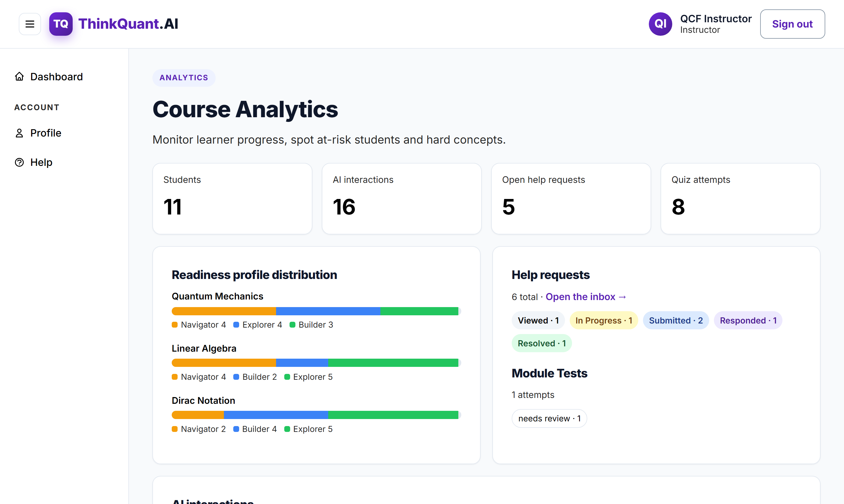Viewport: 844px width, 504px height.
Task: Click the 1 attempts text
Action: (x=533, y=395)
